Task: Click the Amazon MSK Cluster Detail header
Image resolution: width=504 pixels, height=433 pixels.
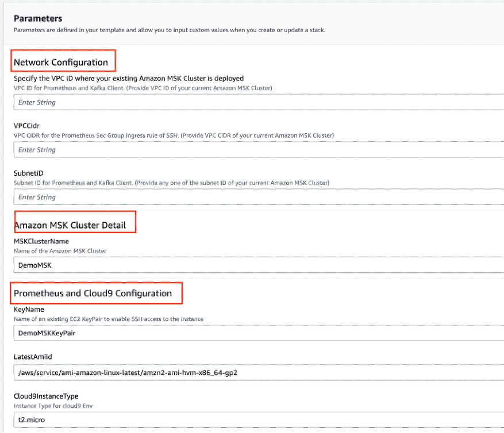Action: [x=74, y=225]
